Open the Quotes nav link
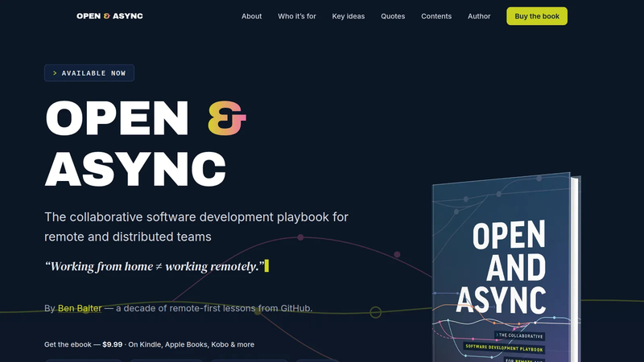This screenshot has width=644, height=362. (393, 16)
